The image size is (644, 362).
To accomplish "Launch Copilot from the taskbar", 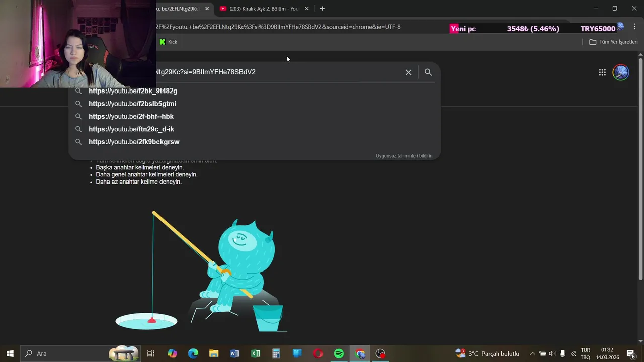I will pyautogui.click(x=172, y=353).
